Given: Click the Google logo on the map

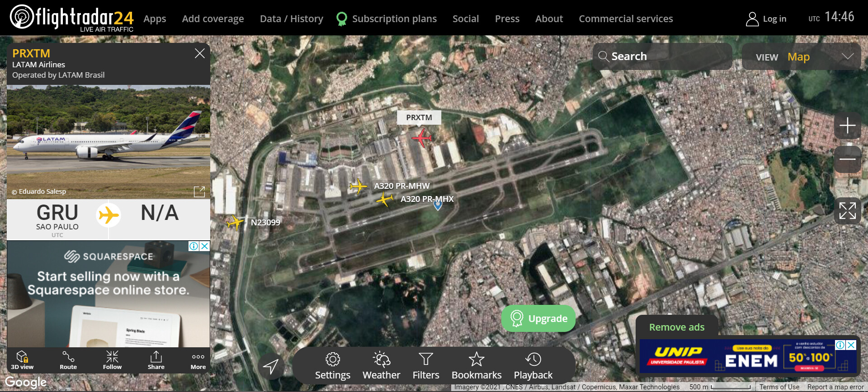Looking at the screenshot, I should point(26,383).
